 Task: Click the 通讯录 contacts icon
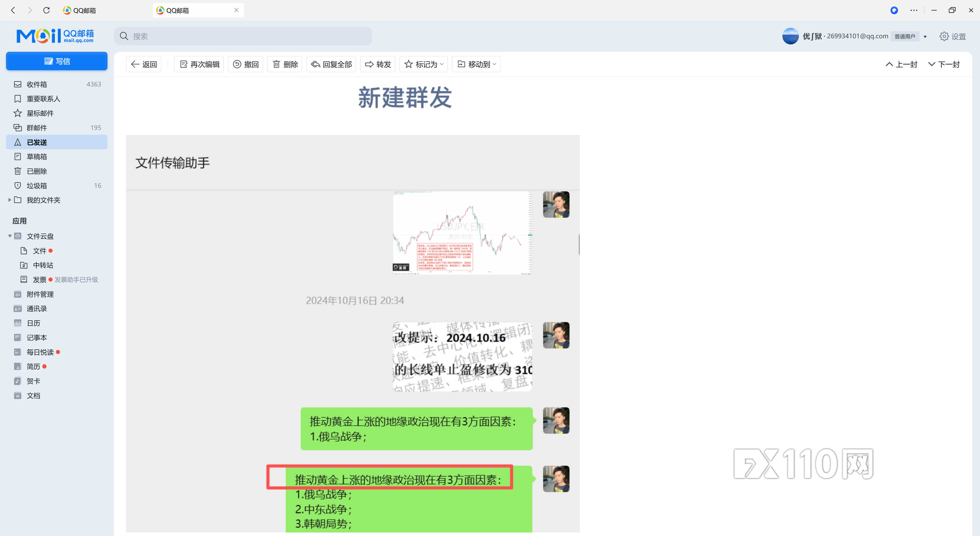click(18, 309)
